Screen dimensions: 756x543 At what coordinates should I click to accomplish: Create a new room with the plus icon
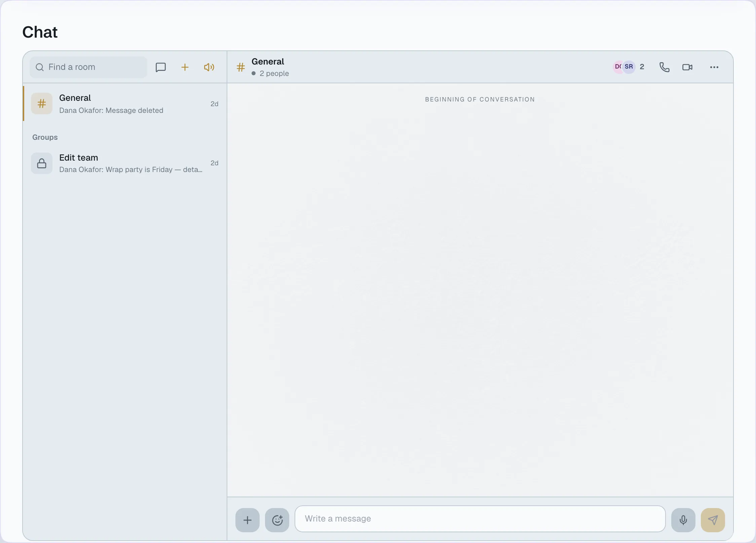[185, 67]
